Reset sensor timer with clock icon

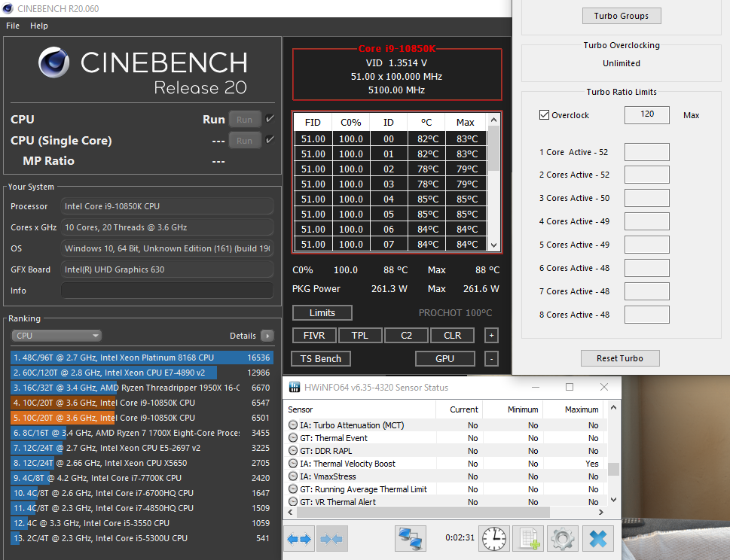pyautogui.click(x=494, y=539)
